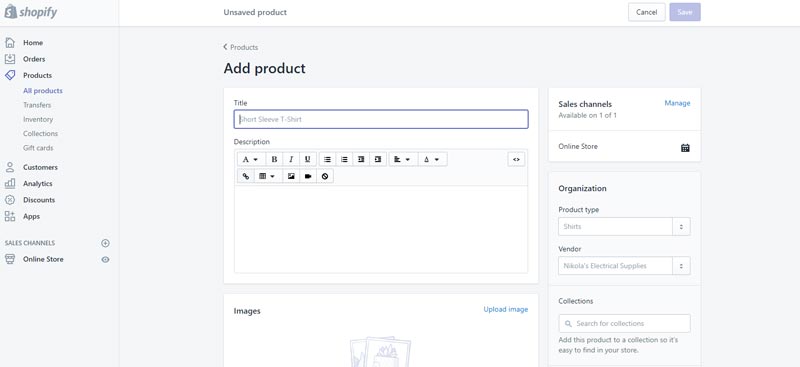Click the outdent button

361,159
